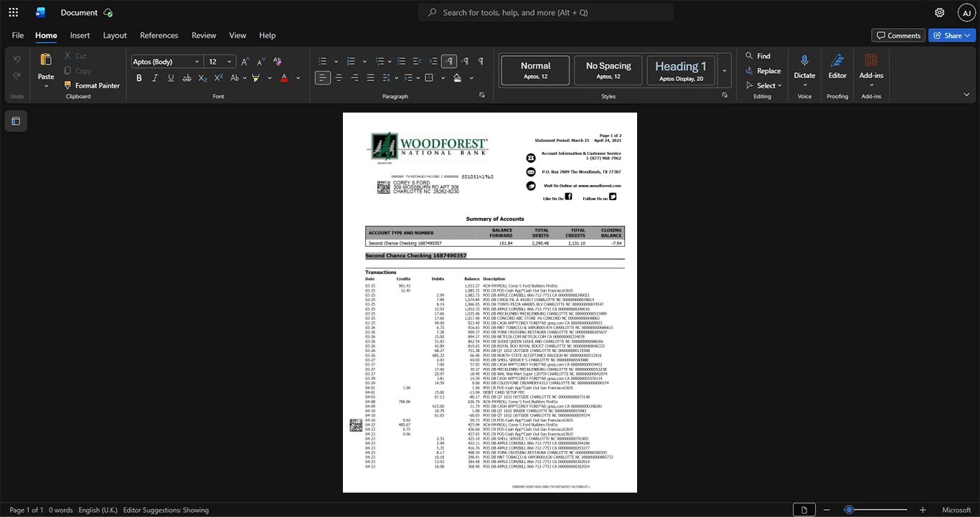Open the Find tool
The image size is (980, 517).
pyautogui.click(x=758, y=56)
